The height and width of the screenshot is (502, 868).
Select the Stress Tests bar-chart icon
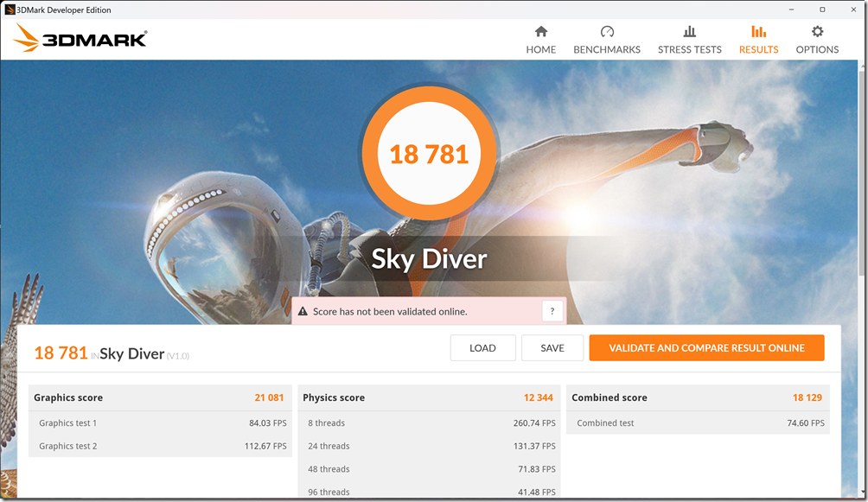tap(689, 30)
